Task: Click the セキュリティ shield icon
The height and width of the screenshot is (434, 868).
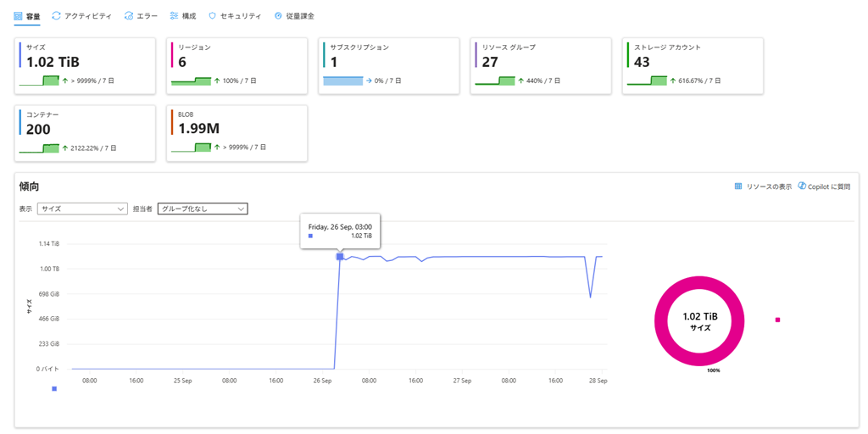Action: pos(212,16)
